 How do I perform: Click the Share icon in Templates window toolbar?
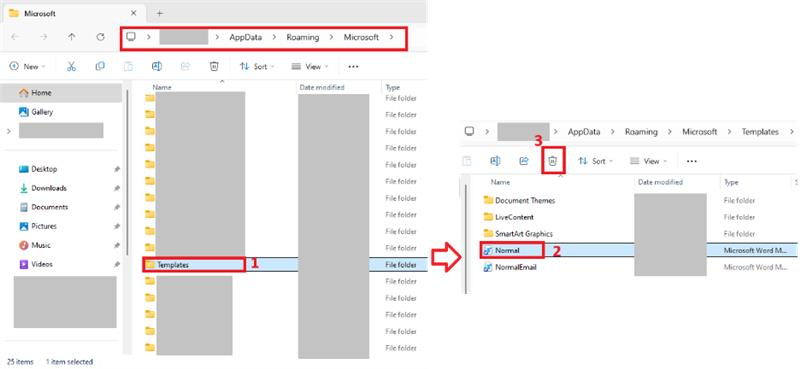coord(523,161)
